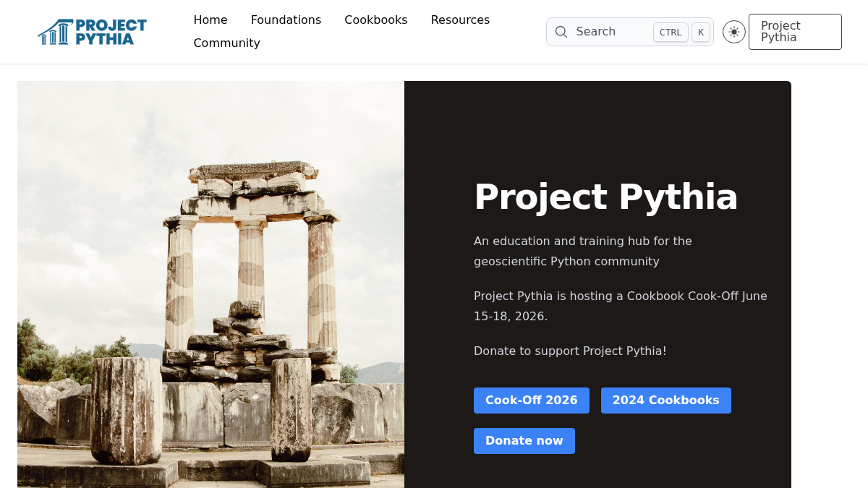Click the 'education and training hub' description text
868x488 pixels.
click(583, 251)
